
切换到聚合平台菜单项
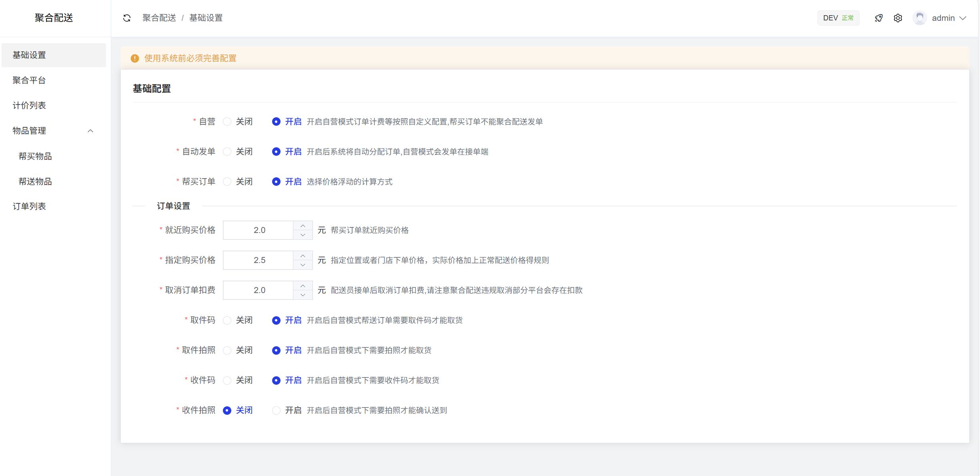click(x=29, y=80)
